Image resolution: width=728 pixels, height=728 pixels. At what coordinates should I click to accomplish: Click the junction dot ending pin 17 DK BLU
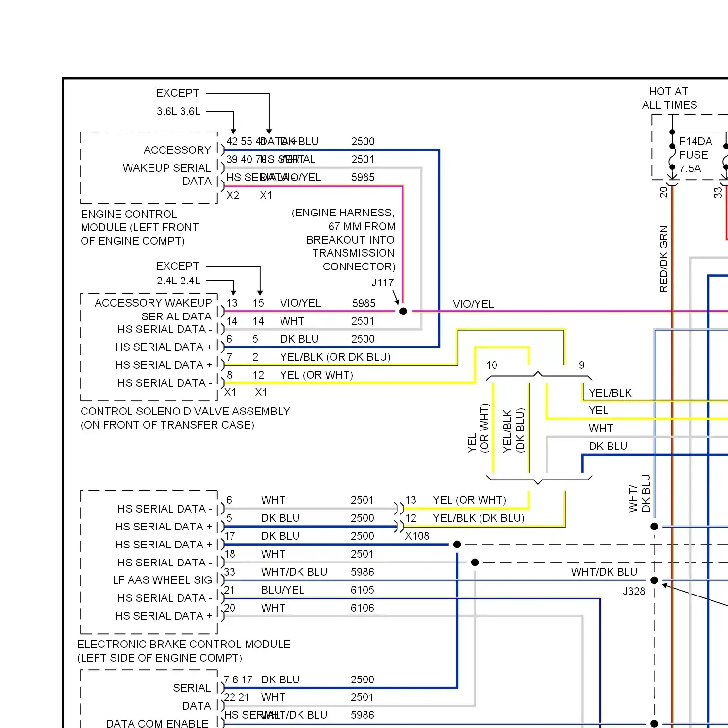pos(457,545)
